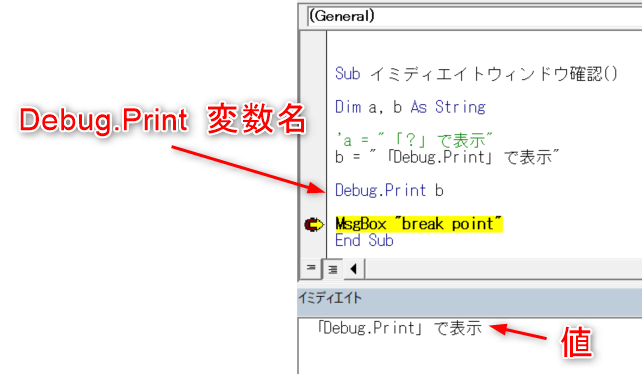Place cursor on Debug.Print b line
This screenshot has height=374, width=642.
389,190
